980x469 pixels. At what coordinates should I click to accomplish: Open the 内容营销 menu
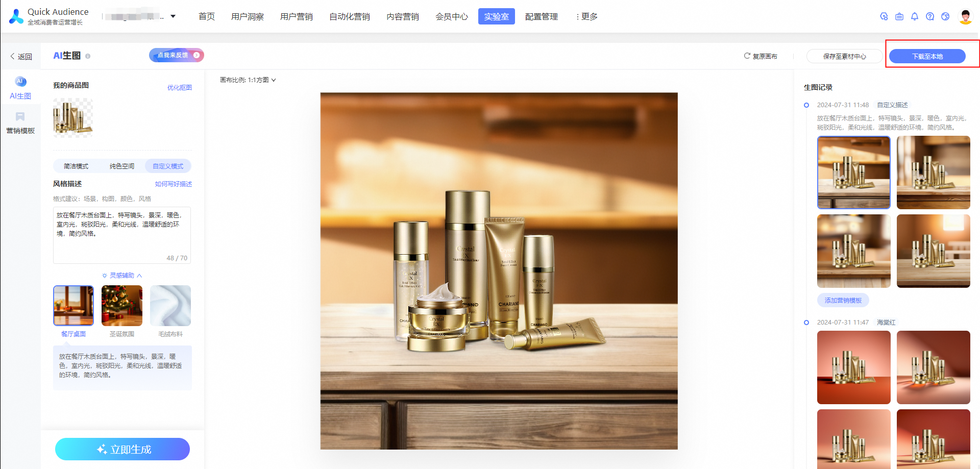tap(403, 17)
